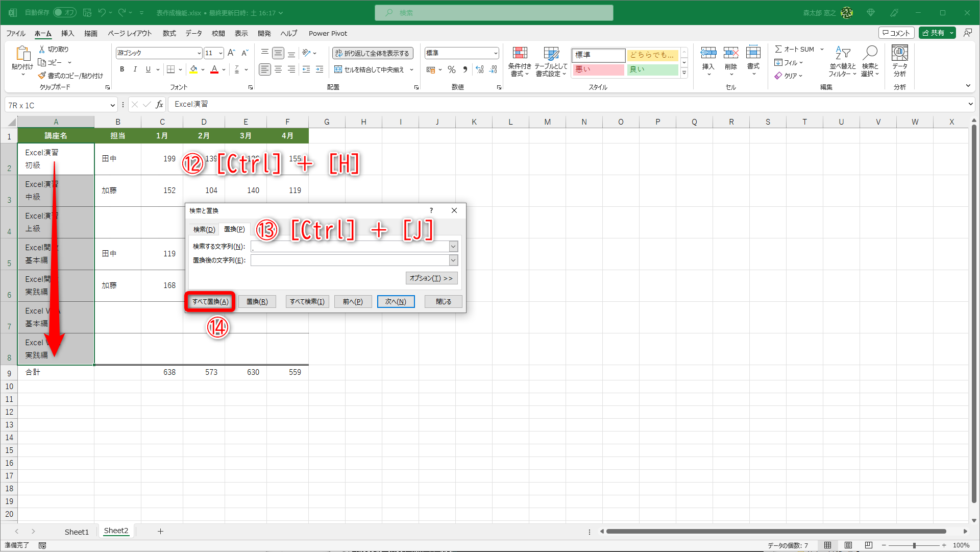The width and height of the screenshot is (980, 552).
Task: Click the Conditional Formatting icon
Action: [520, 53]
